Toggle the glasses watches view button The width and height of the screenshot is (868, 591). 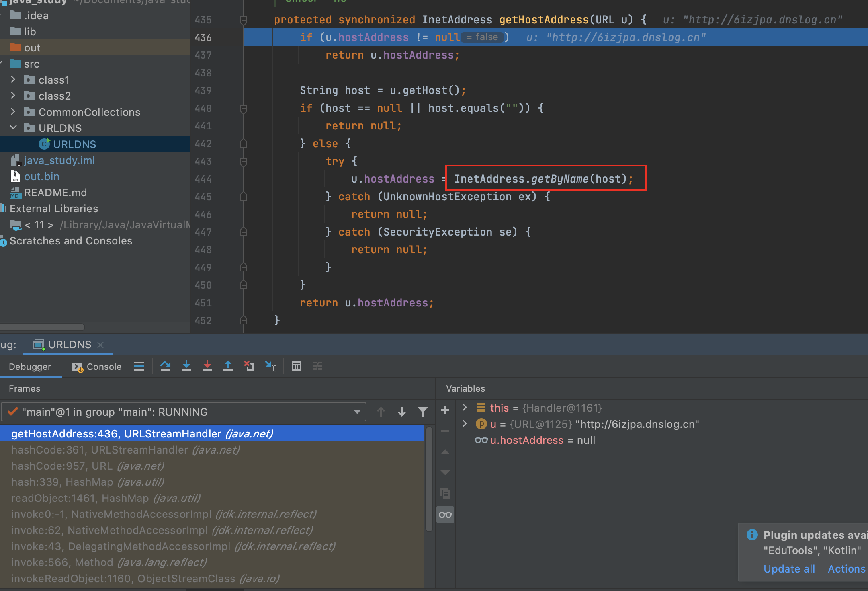coord(445,515)
